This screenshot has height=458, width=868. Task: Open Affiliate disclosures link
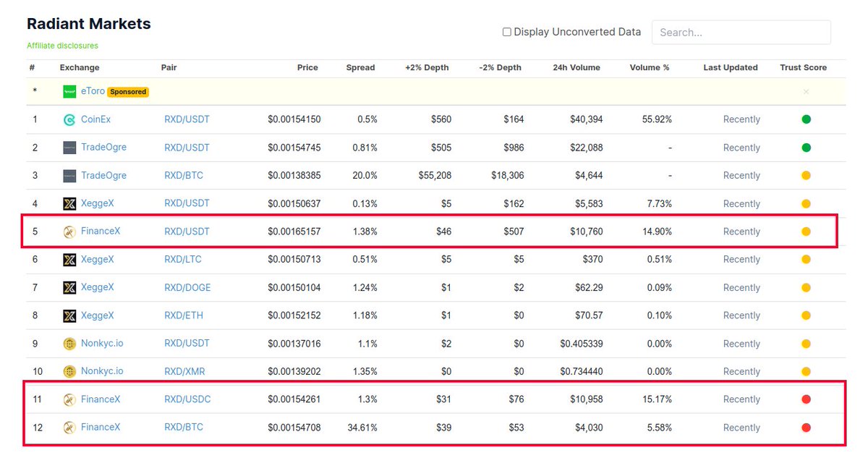(62, 46)
